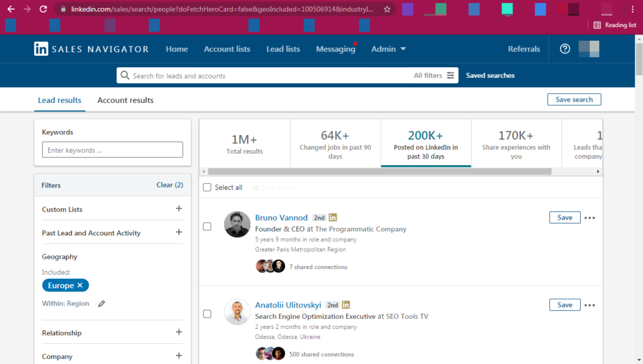Open the help question mark icon
The image size is (643, 364).
coord(565,49)
